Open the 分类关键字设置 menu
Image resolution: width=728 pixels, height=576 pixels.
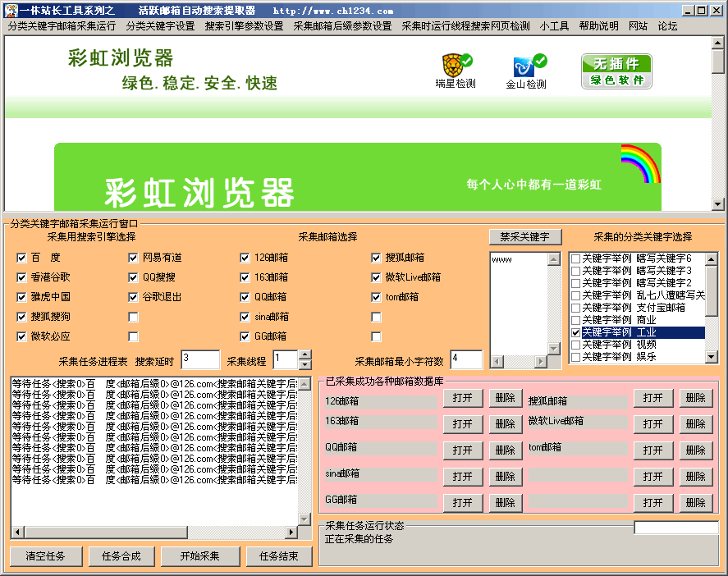coord(161,26)
